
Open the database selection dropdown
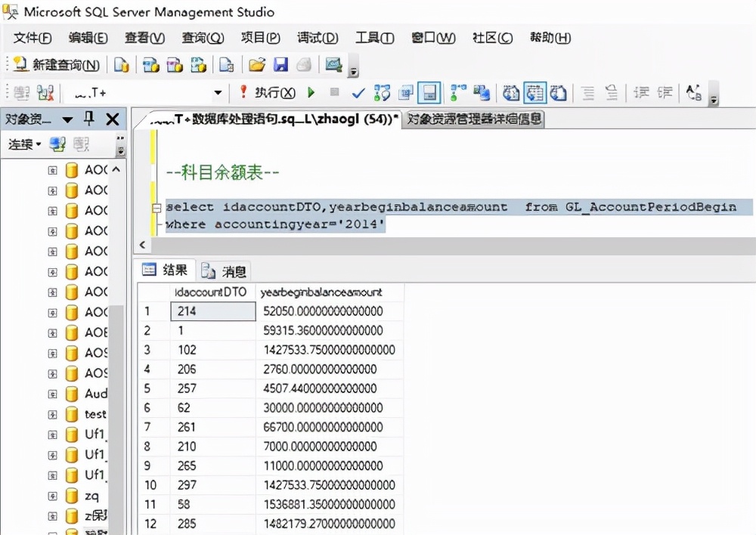(x=217, y=92)
